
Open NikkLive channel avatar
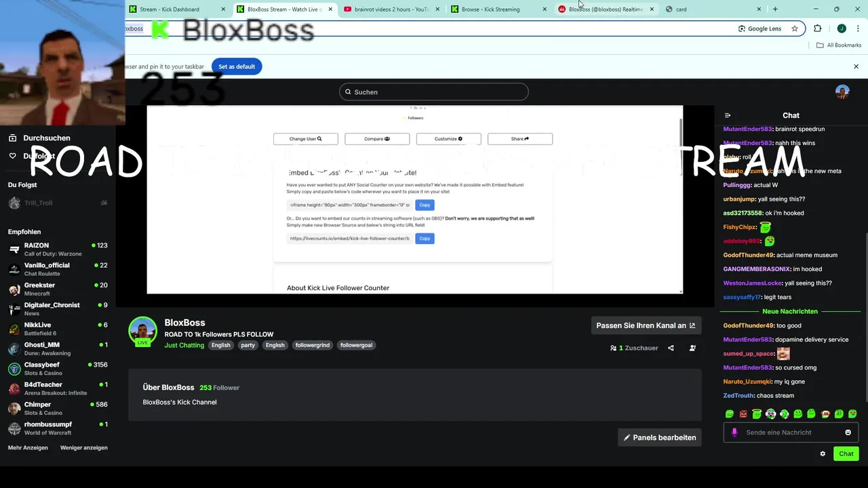coord(14,329)
